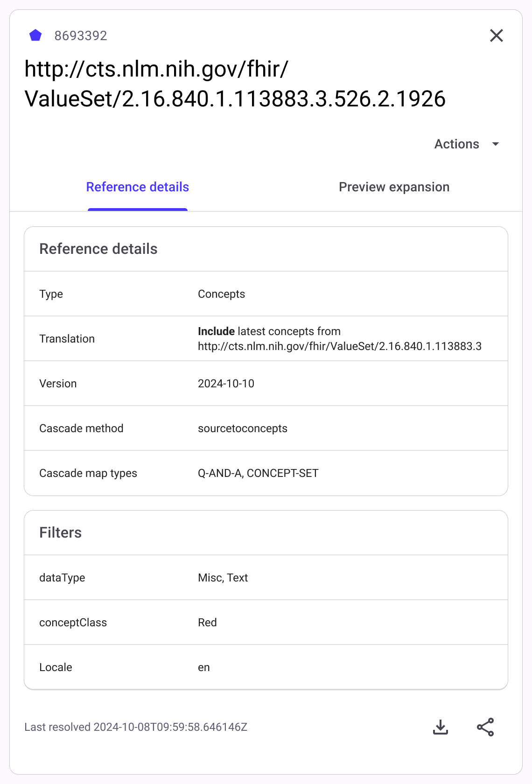Select the Concepts value in the Type row
532x784 pixels.
(221, 294)
